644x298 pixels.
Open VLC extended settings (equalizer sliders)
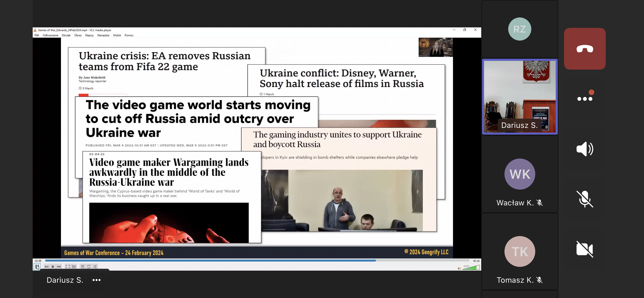(74, 267)
